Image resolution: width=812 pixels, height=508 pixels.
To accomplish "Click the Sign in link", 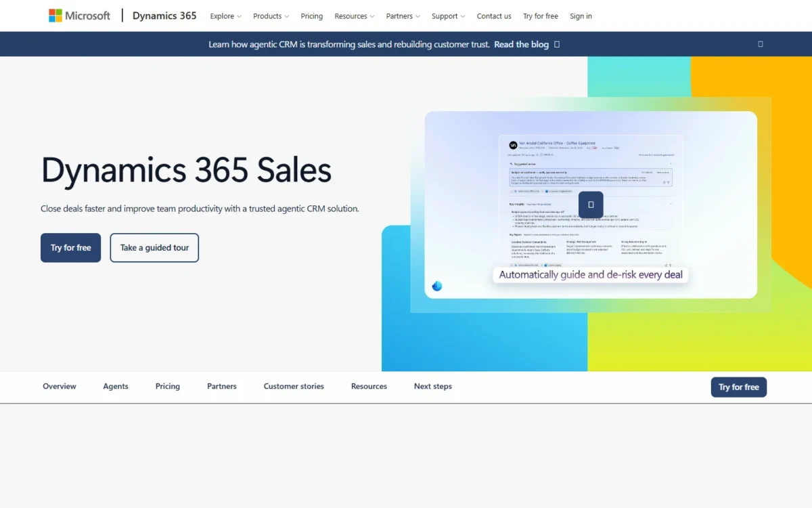I will (x=581, y=16).
